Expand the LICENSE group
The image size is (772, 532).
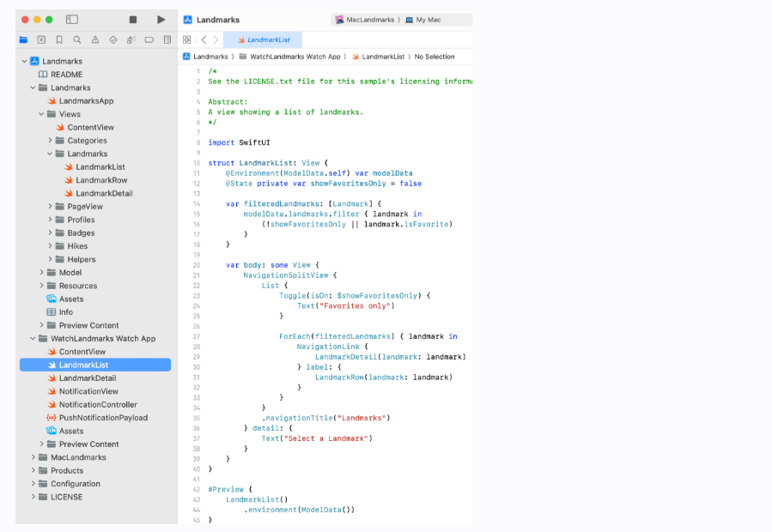click(33, 497)
